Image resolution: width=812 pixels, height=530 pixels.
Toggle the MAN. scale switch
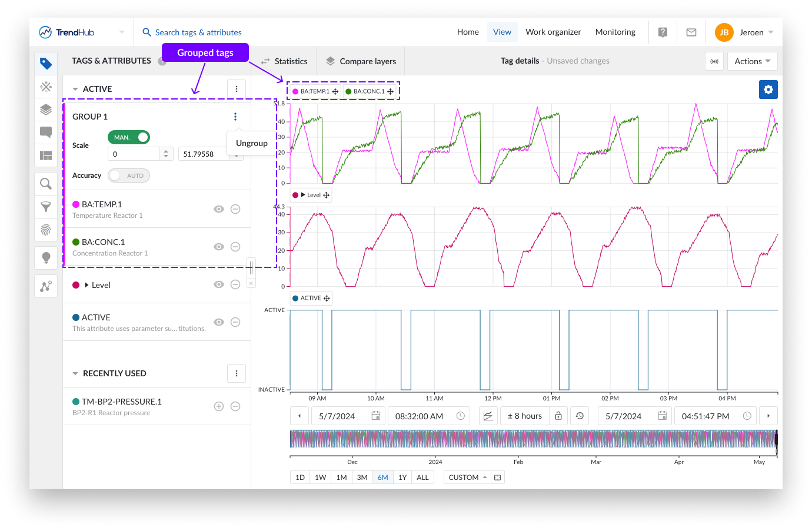point(129,137)
